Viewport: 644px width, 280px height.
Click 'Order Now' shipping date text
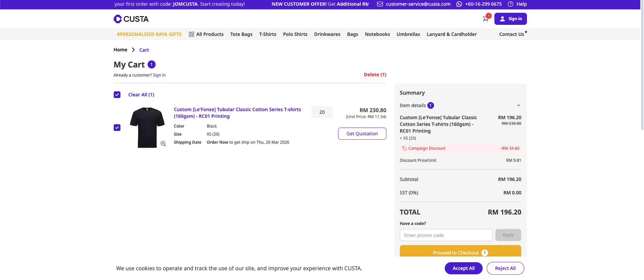click(217, 142)
